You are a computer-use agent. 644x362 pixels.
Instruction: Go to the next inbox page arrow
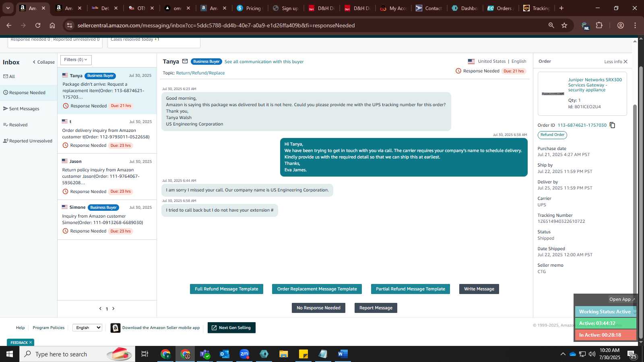pos(114,309)
